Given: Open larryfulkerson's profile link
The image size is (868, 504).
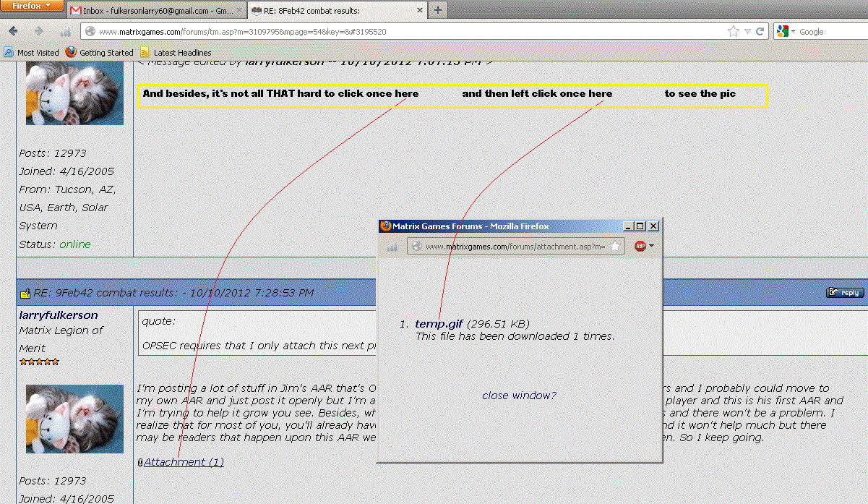Looking at the screenshot, I should coord(59,315).
